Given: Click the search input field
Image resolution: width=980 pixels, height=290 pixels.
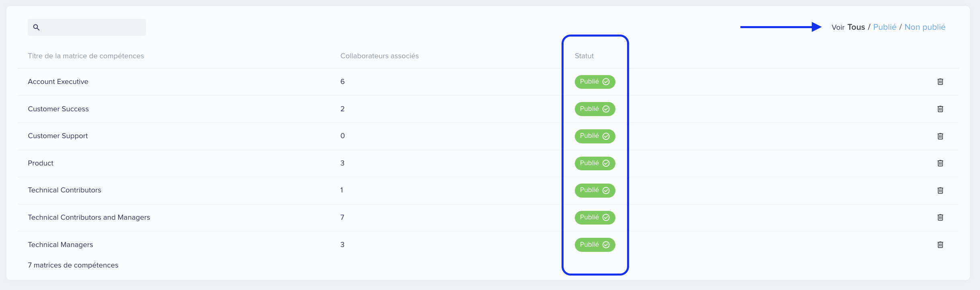Looking at the screenshot, I should coord(87,27).
